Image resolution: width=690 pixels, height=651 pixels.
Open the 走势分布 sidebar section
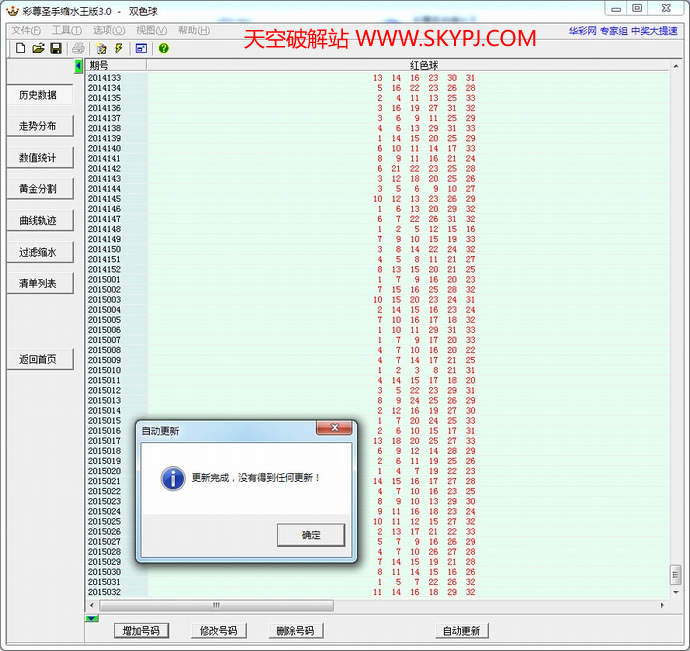click(39, 127)
